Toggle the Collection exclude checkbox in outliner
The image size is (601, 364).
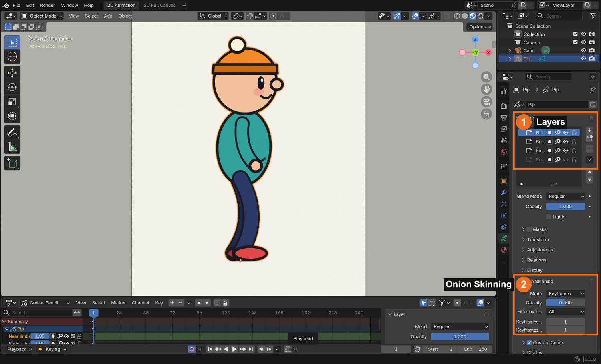pyautogui.click(x=575, y=34)
